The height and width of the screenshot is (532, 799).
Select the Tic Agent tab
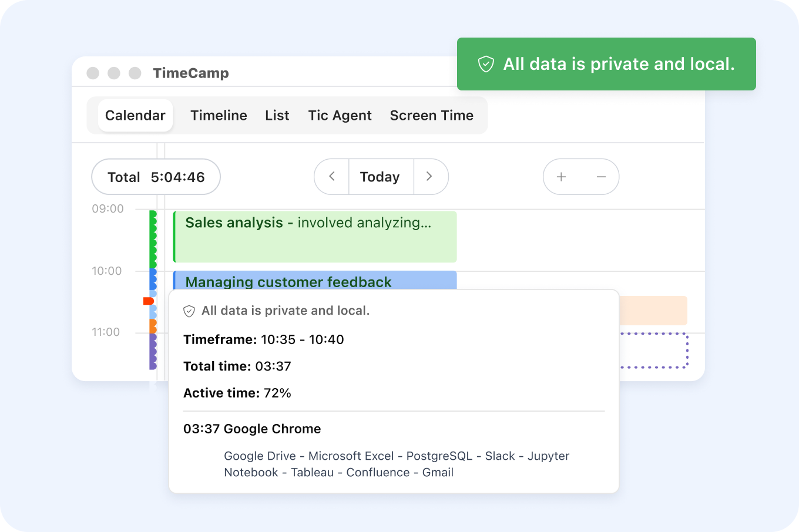pyautogui.click(x=340, y=115)
